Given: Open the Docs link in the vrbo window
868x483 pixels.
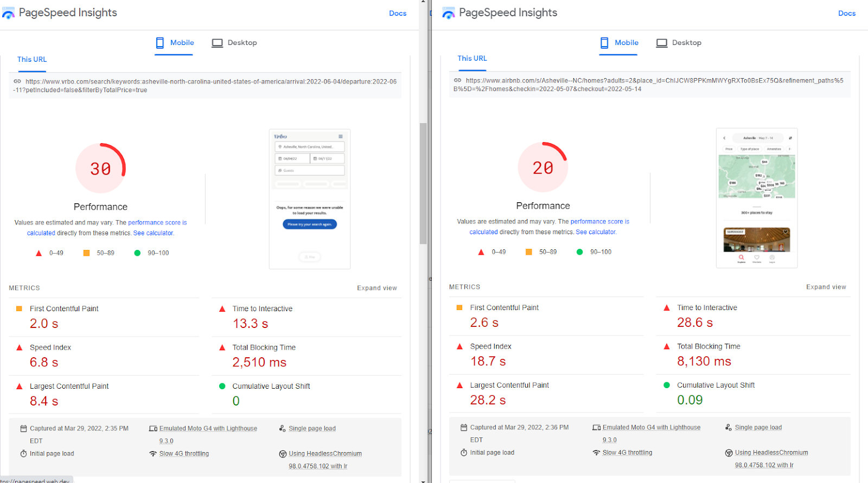Looking at the screenshot, I should (398, 14).
